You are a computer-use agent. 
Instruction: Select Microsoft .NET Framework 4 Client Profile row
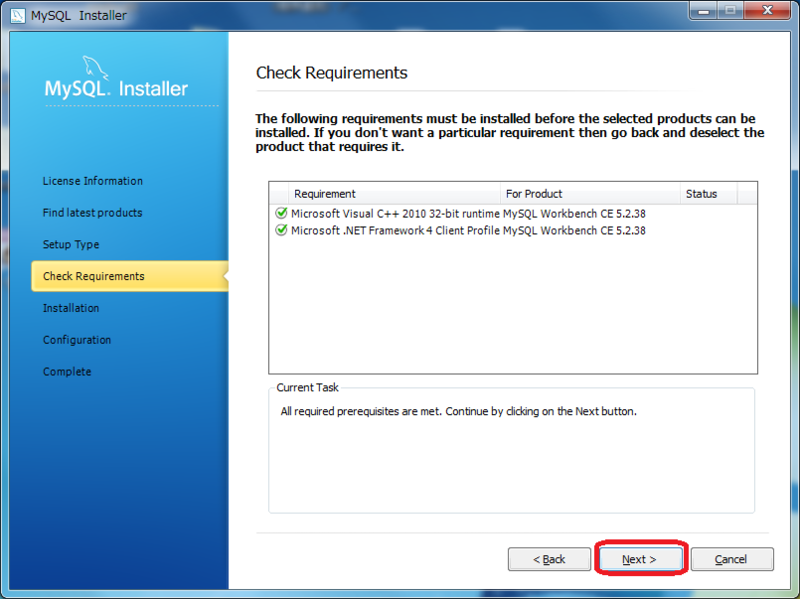513,231
